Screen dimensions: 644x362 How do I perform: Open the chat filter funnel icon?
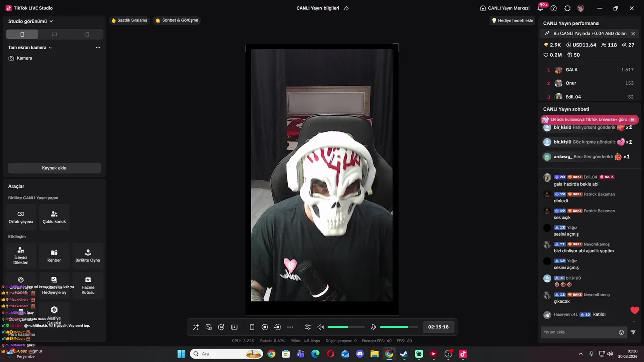[x=633, y=332]
